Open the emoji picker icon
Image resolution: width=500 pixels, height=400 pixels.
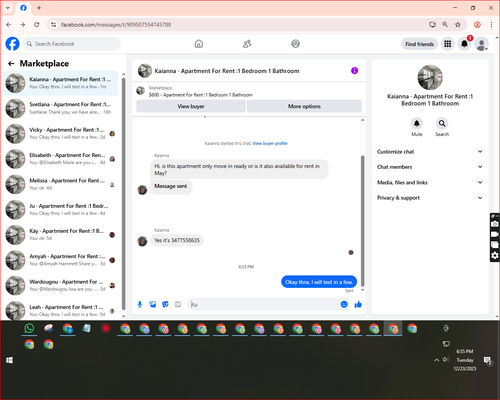(x=344, y=304)
